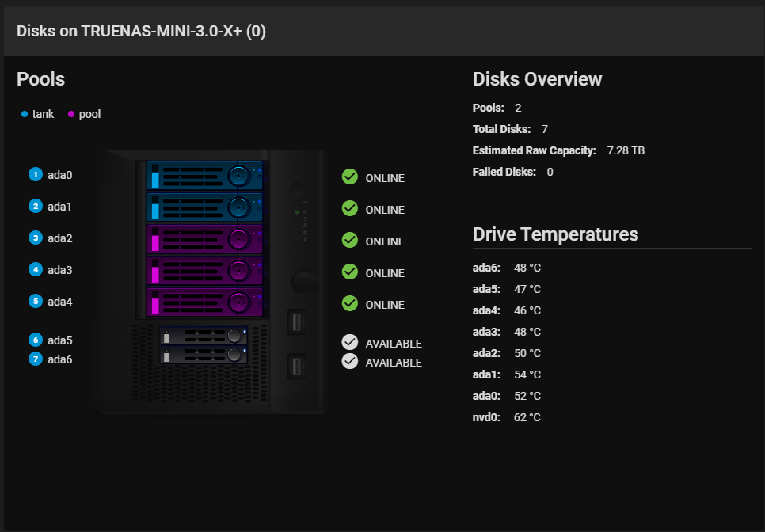Select the middle magenta drive bay (ada3)
This screenshot has width=765, height=532.
(x=205, y=271)
